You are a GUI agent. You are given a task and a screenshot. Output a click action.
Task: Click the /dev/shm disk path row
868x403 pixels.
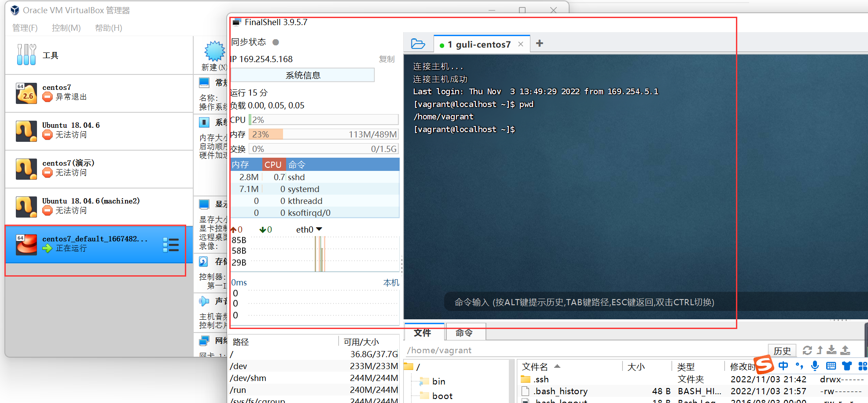tap(314, 378)
